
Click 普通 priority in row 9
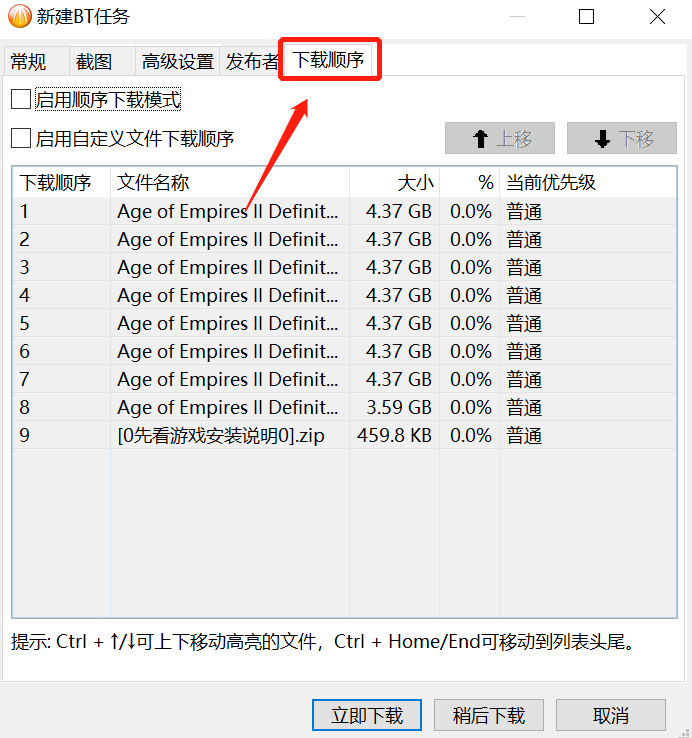point(524,435)
